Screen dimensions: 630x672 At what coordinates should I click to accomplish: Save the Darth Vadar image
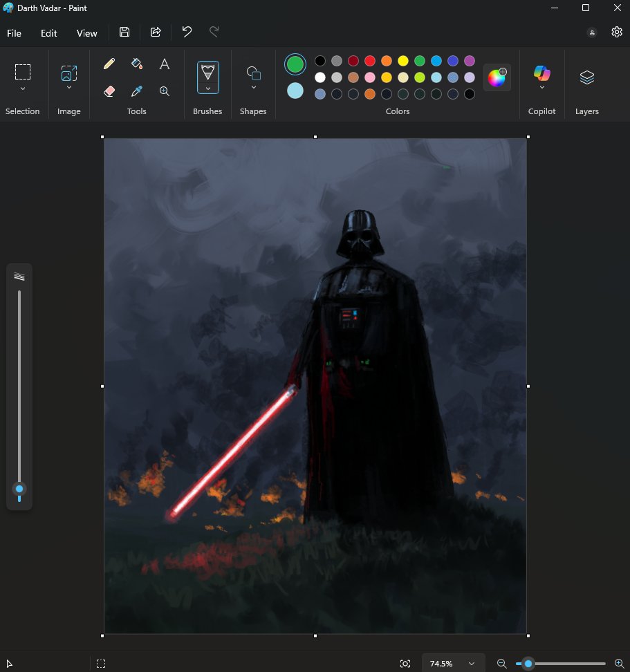click(x=124, y=32)
